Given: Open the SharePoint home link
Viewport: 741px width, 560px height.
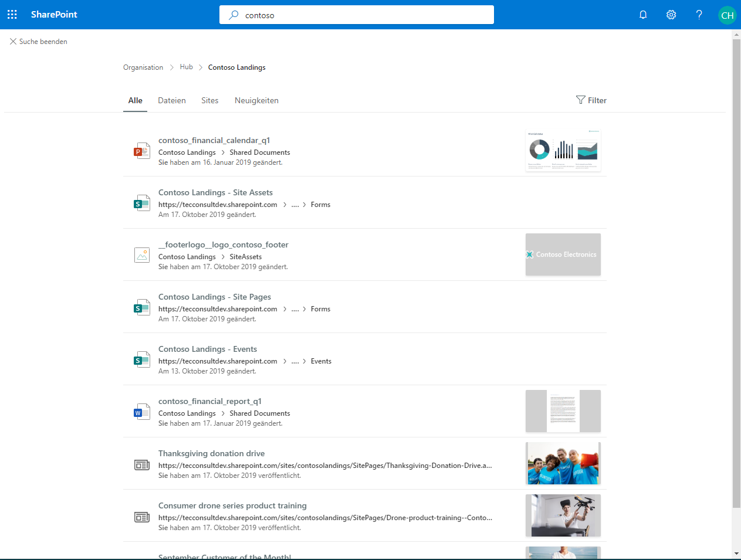Looking at the screenshot, I should click(54, 15).
